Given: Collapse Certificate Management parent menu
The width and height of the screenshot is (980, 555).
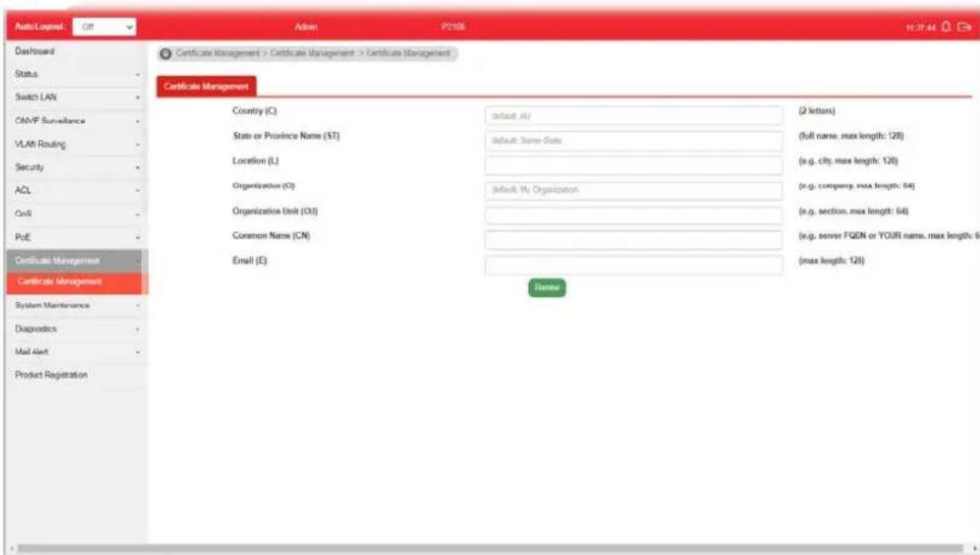Looking at the screenshot, I should pos(76,260).
